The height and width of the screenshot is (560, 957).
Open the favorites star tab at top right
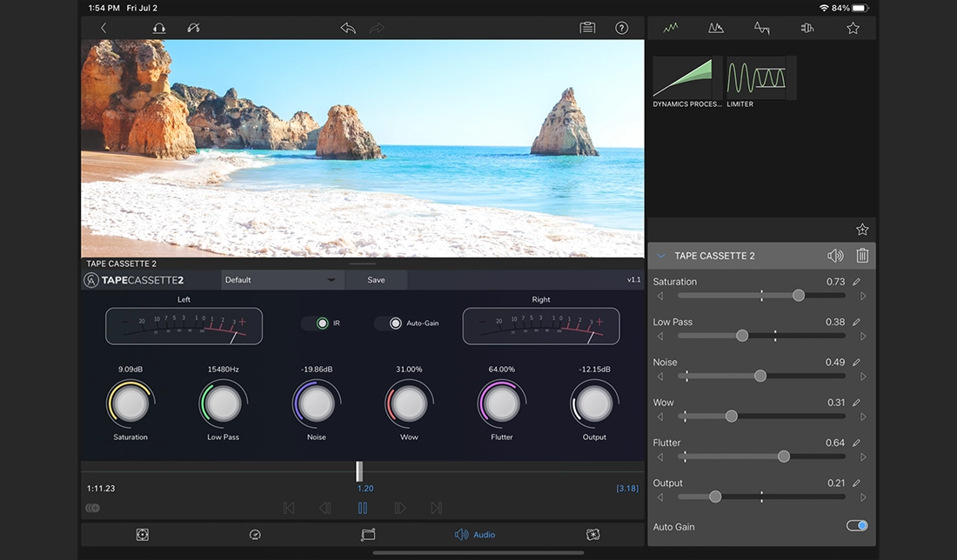[x=853, y=28]
